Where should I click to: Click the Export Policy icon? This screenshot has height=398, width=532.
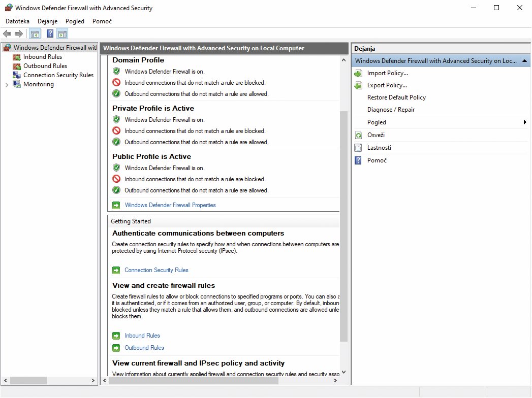(358, 85)
